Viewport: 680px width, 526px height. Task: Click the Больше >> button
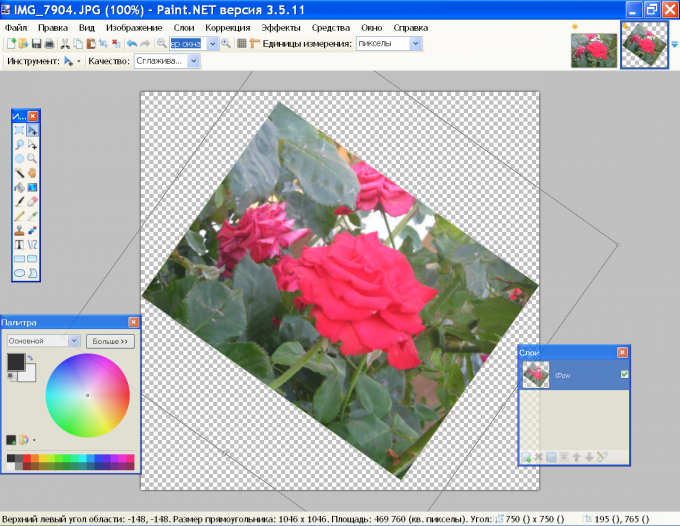110,341
